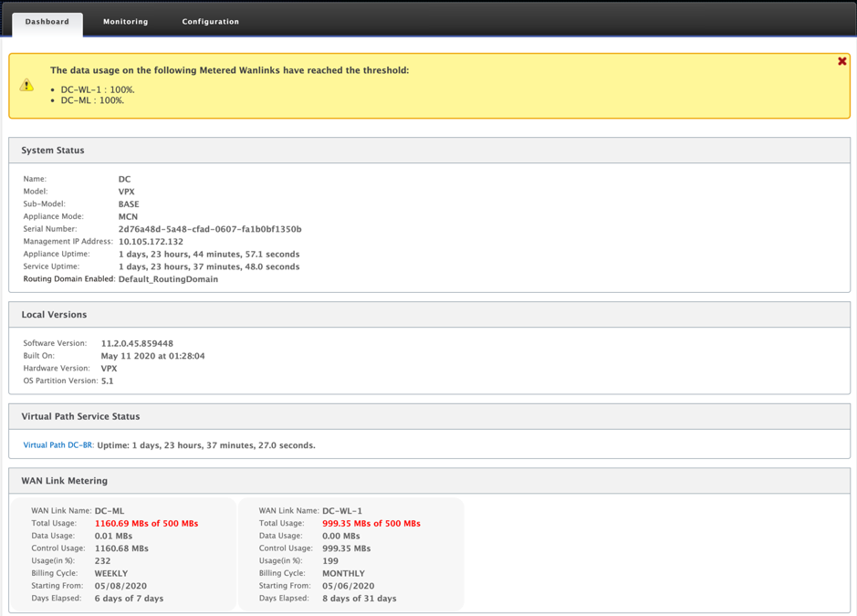Click red total usage 999.35 MBs of 500 MBs
Screen dimensions: 857x616
[371, 524]
